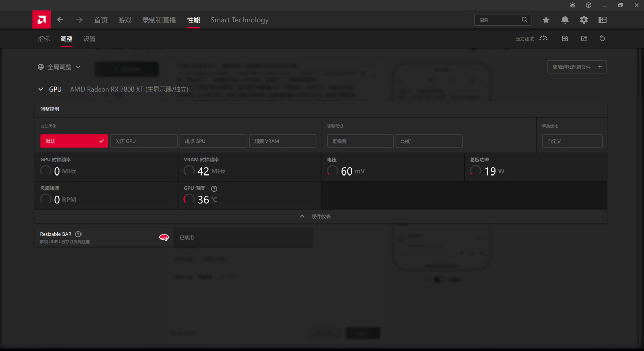Viewport: 644px width, 351px height.
Task: Open settings gear icon
Action: (584, 20)
